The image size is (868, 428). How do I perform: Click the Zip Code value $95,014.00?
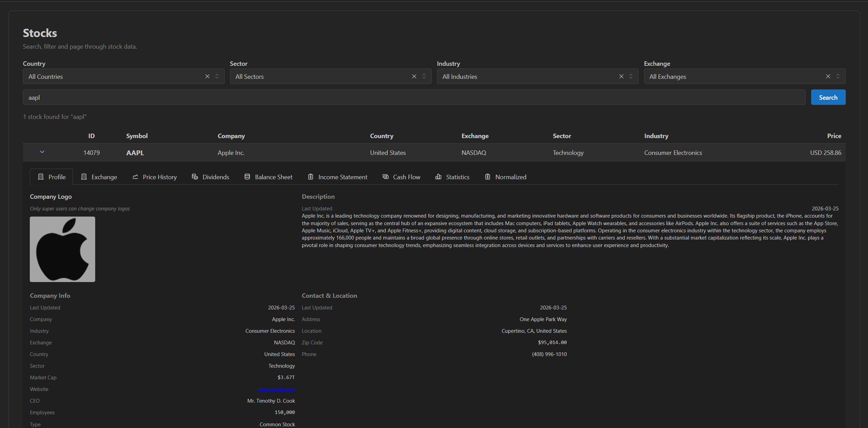tap(552, 342)
